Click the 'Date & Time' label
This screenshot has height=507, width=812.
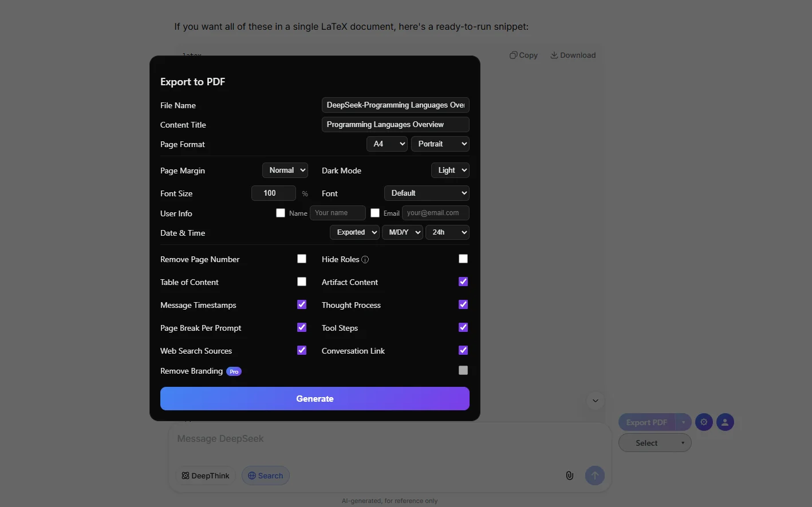(x=183, y=233)
